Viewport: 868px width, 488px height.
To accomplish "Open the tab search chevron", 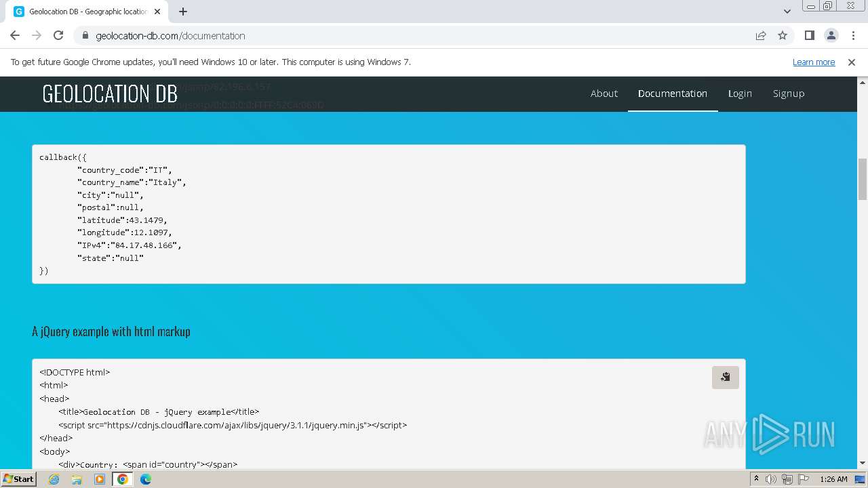I will [x=787, y=12].
